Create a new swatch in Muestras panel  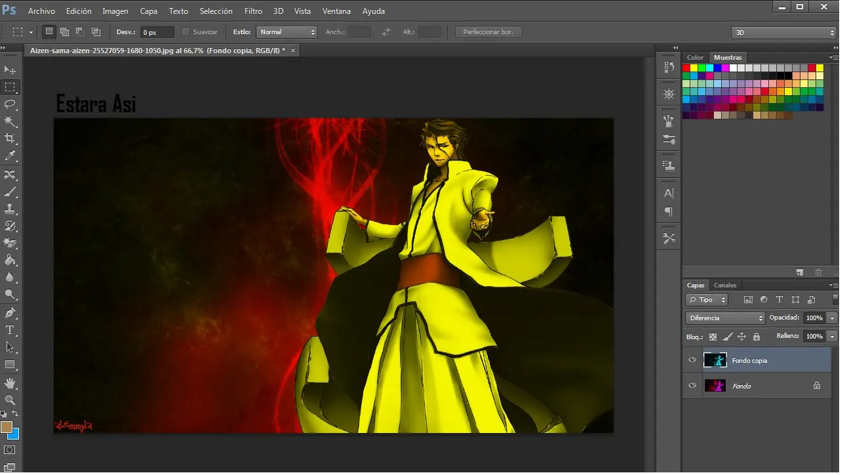800,272
